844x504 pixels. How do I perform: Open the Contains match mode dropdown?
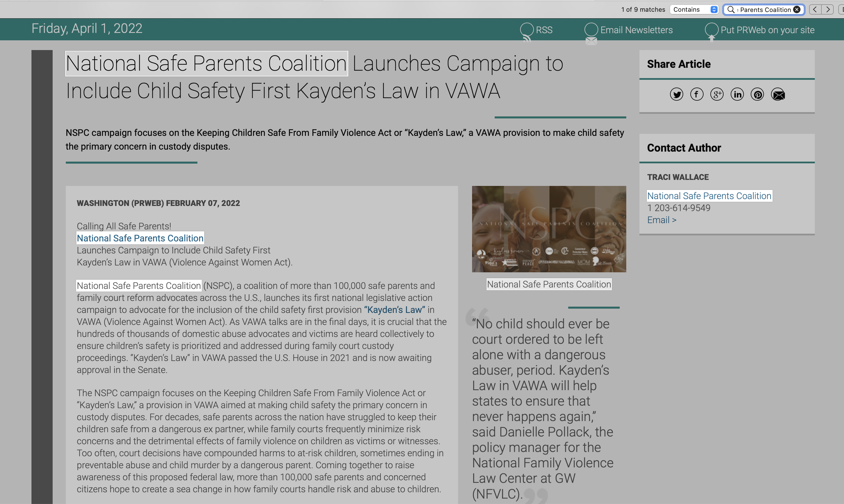[x=695, y=9]
